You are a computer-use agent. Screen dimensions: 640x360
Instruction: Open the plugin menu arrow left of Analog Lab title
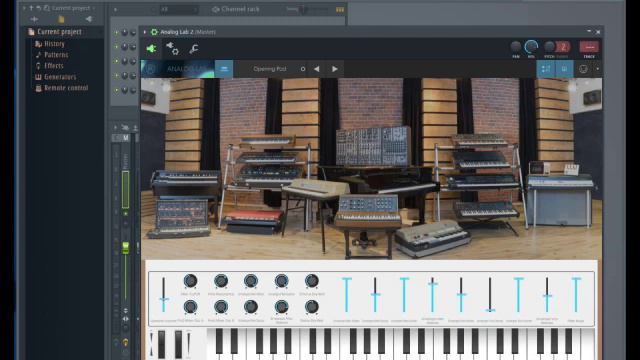(x=144, y=32)
